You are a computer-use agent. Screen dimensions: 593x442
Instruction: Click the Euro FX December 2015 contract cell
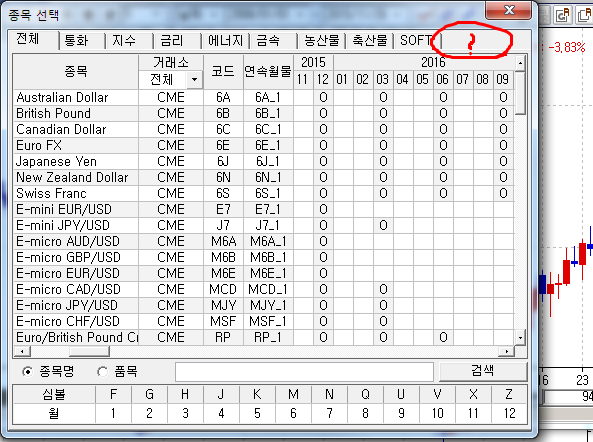point(323,146)
